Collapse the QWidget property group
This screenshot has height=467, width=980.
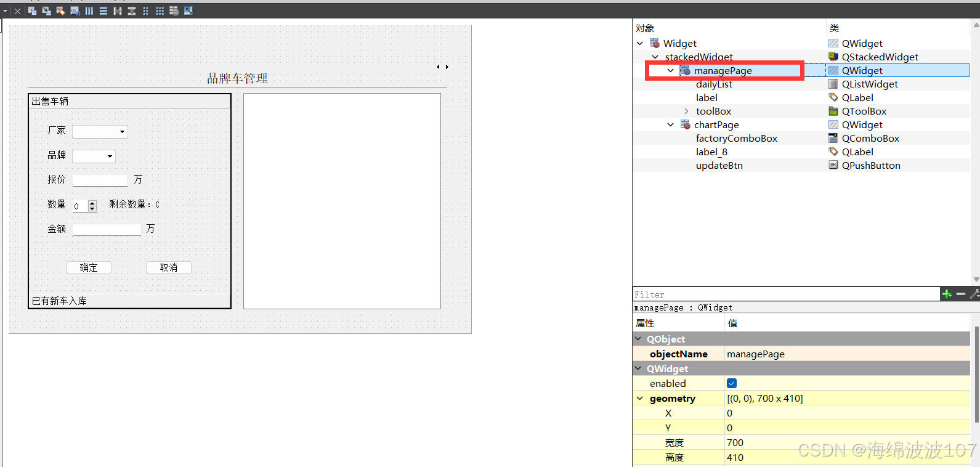click(x=638, y=368)
